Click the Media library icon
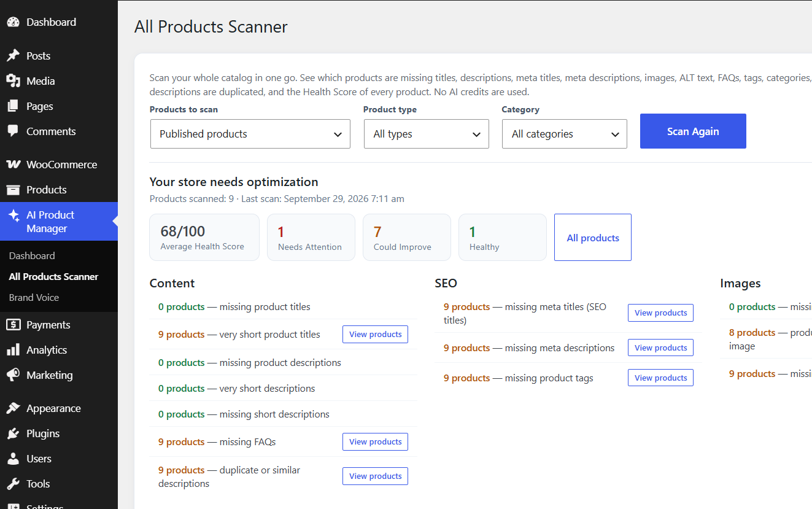 click(13, 81)
